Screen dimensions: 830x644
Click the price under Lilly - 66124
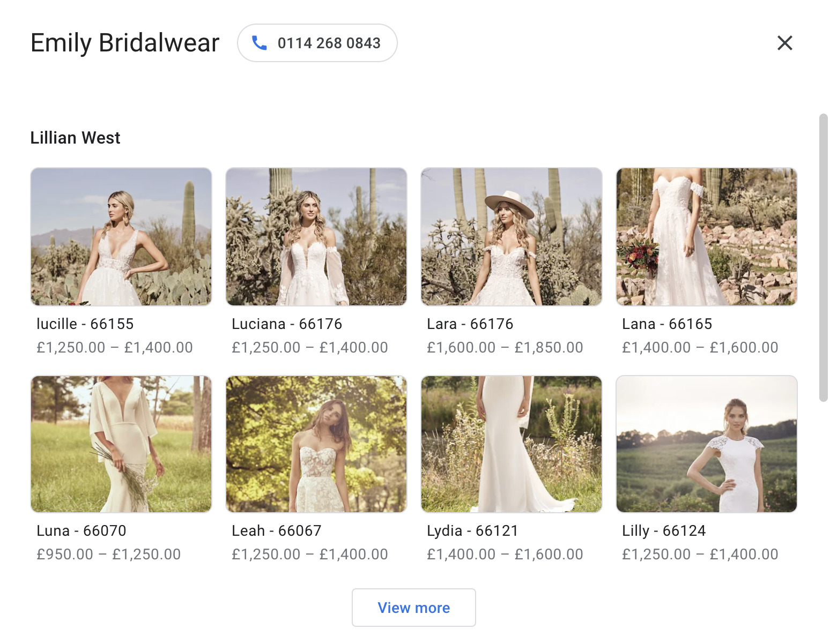click(700, 555)
